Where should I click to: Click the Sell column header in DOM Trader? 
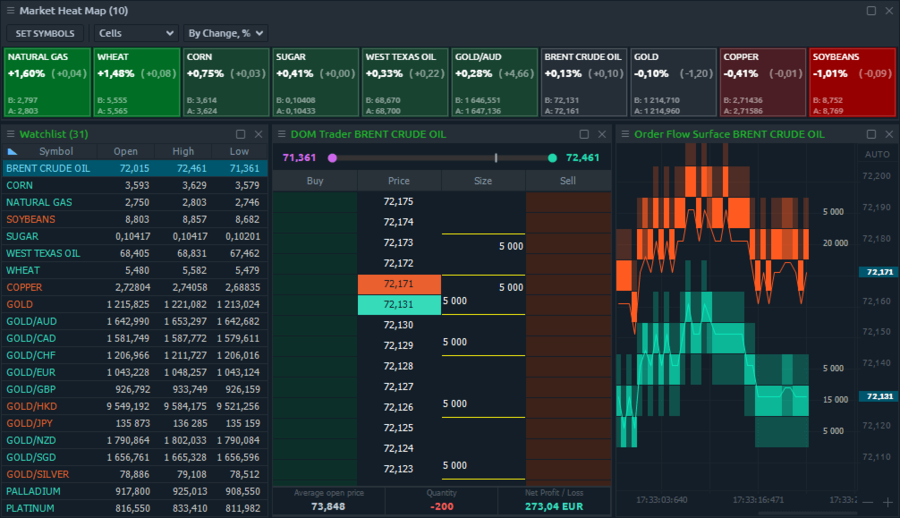point(568,181)
